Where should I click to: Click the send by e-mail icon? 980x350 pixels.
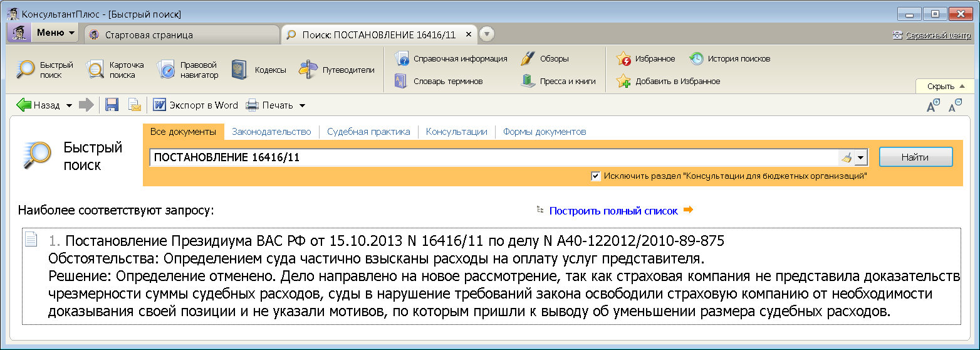point(135,105)
